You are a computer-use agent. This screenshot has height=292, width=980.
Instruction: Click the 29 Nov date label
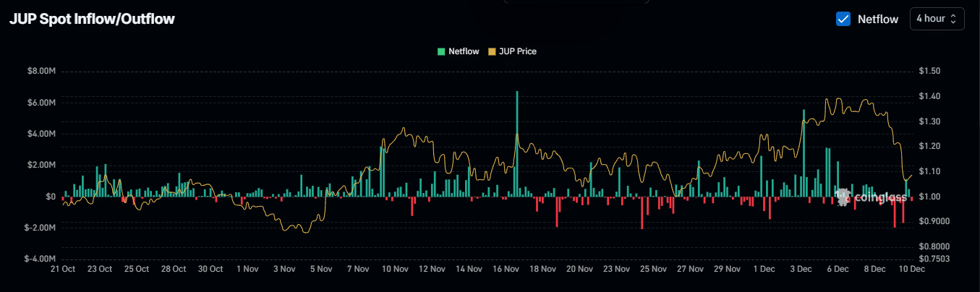click(727, 269)
